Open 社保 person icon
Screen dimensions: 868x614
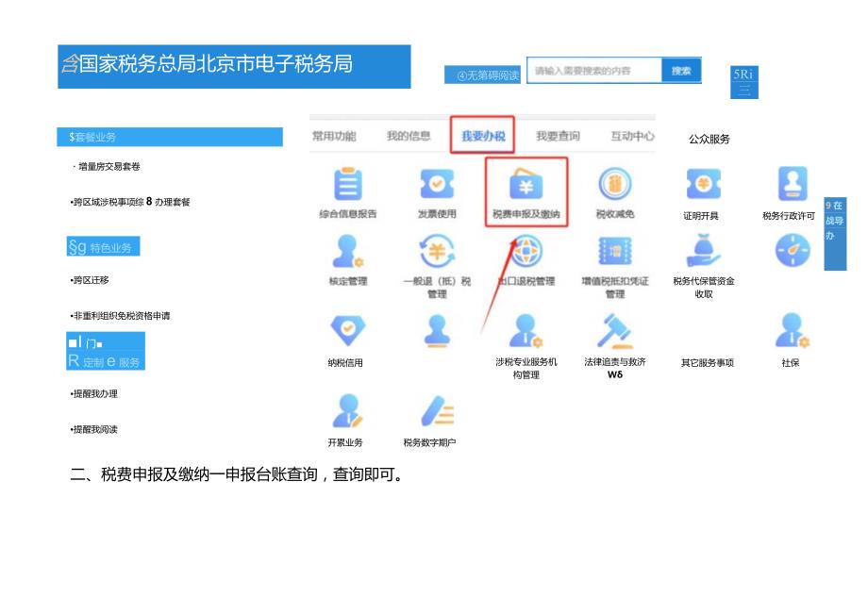(793, 330)
